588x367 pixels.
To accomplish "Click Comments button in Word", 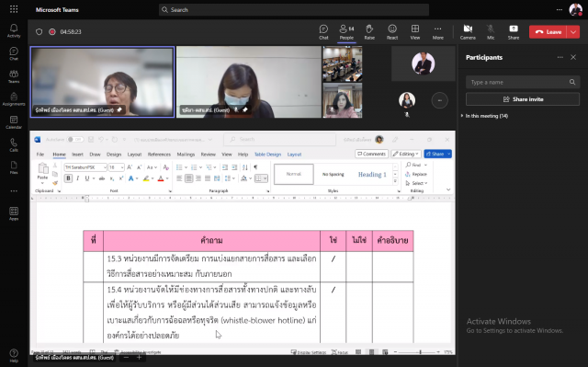I will [371, 154].
